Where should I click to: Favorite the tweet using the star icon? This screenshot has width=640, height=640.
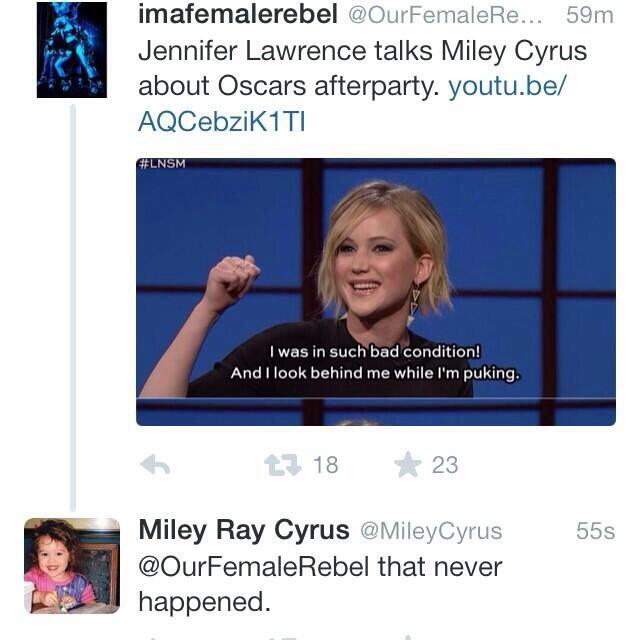(x=408, y=465)
